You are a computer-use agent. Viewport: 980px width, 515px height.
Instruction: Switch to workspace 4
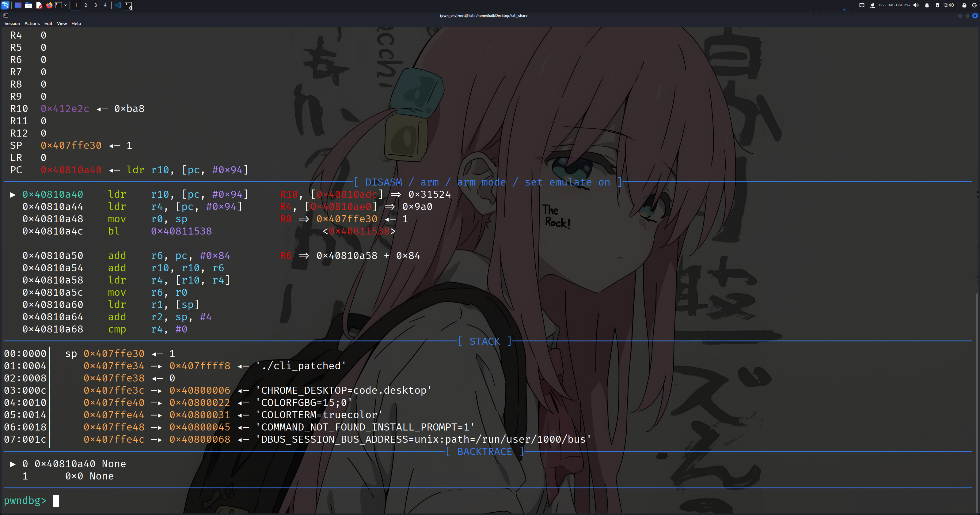(105, 5)
